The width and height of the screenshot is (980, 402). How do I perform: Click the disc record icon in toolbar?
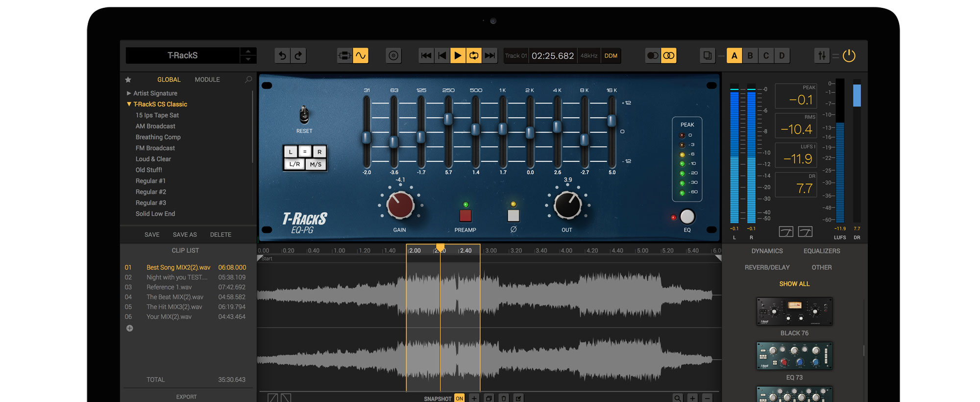point(393,56)
